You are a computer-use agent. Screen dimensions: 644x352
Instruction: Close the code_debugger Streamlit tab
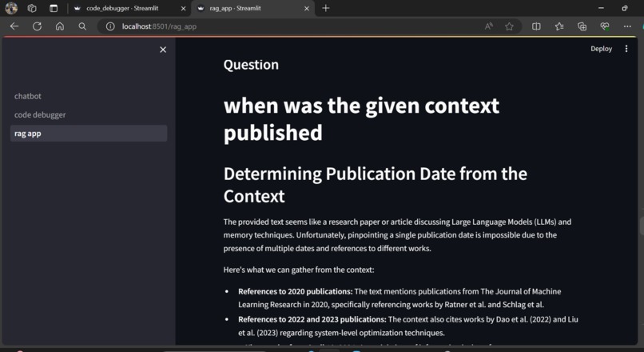[183, 8]
